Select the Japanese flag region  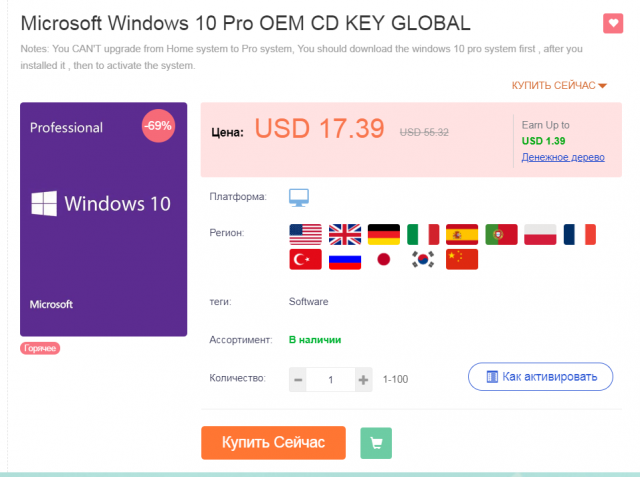(x=384, y=260)
